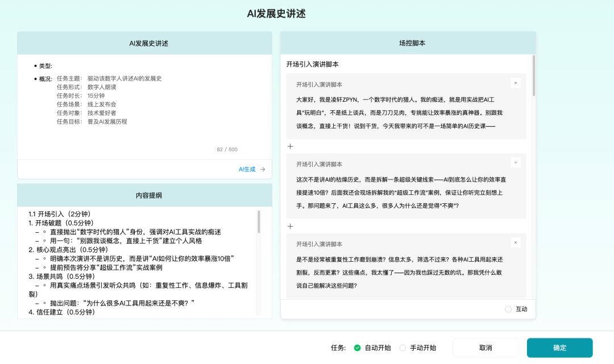Remove the script card starting with "这次不是讲AI的枯燥历史"
The width and height of the screenshot is (614, 364).
pyautogui.click(x=515, y=162)
